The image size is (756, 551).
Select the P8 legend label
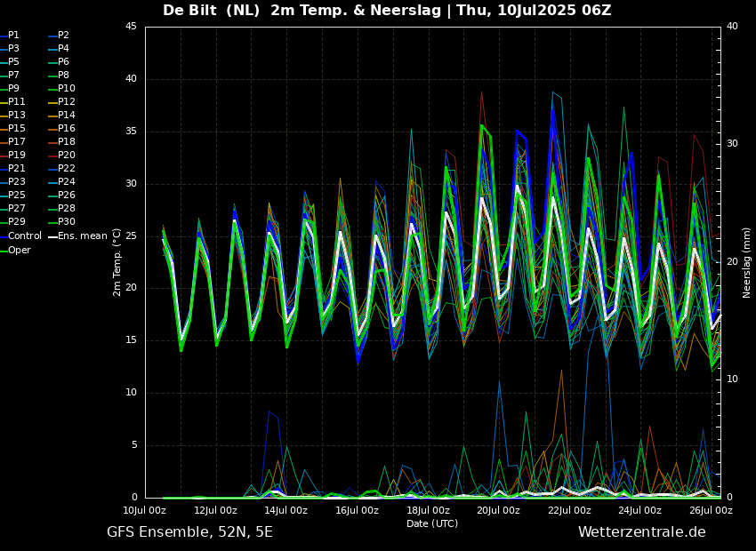coord(63,76)
